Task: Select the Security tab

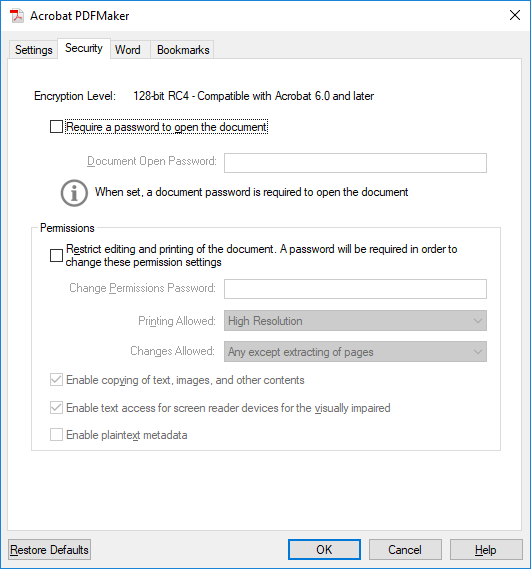Action: (x=84, y=48)
